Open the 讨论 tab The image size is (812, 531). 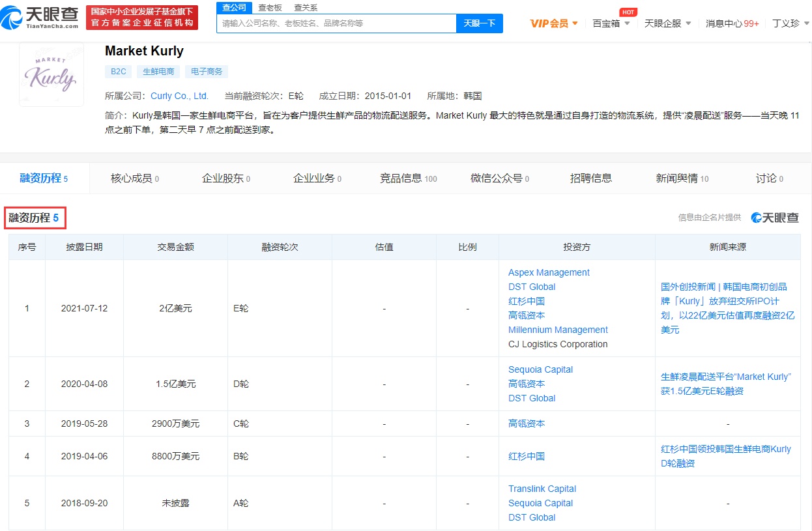tap(770, 179)
